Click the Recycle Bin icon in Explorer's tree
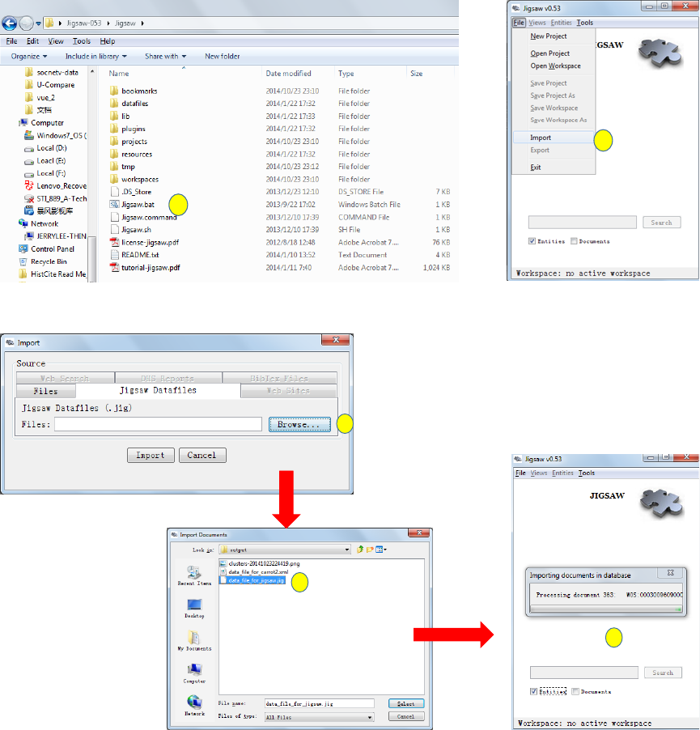 pyautogui.click(x=23, y=261)
